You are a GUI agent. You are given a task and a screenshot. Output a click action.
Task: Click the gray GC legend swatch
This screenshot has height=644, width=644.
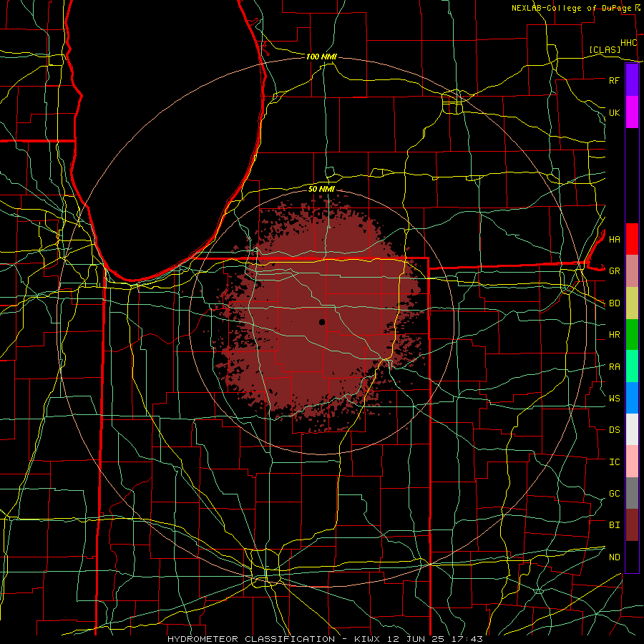[x=632, y=493]
